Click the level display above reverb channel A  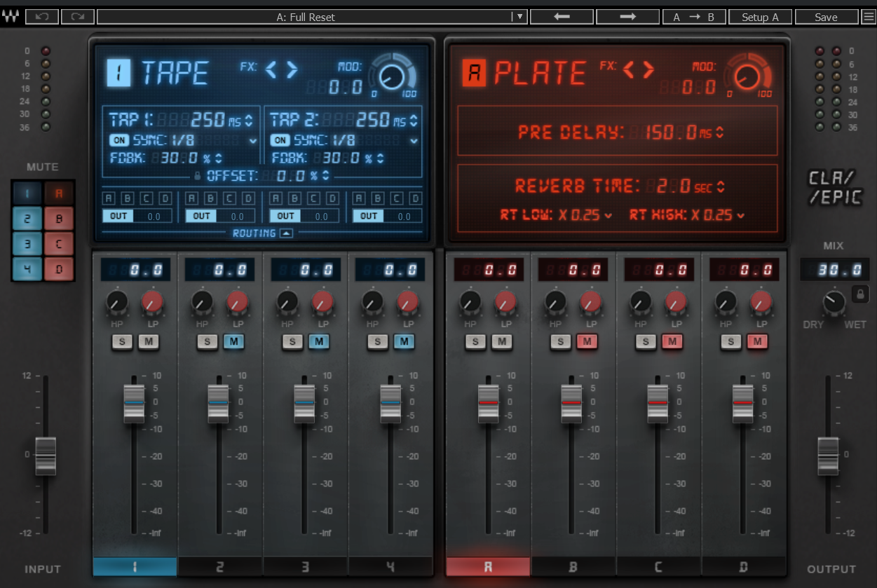(x=488, y=270)
